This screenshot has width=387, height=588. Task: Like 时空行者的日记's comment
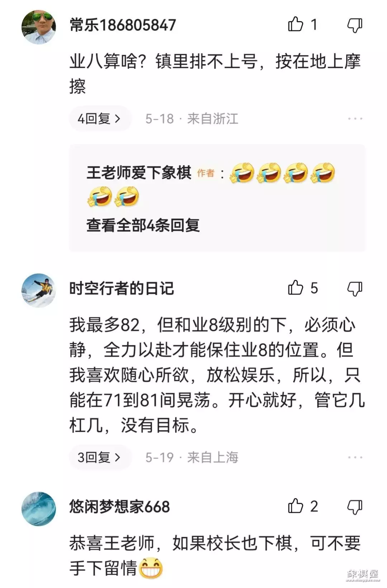[x=296, y=288]
